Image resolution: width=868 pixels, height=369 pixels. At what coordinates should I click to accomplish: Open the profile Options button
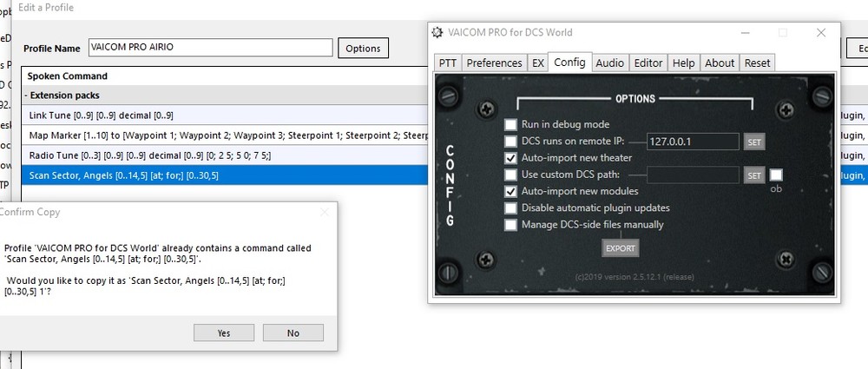click(x=363, y=49)
